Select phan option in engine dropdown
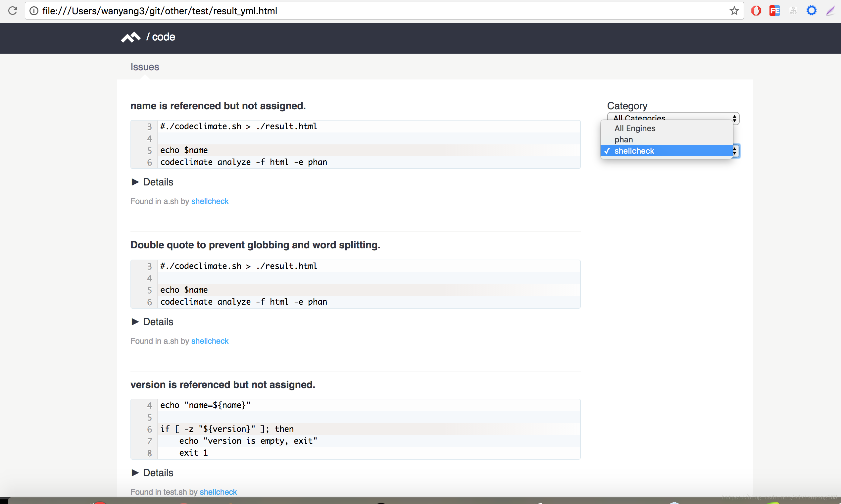The image size is (841, 504). point(667,140)
